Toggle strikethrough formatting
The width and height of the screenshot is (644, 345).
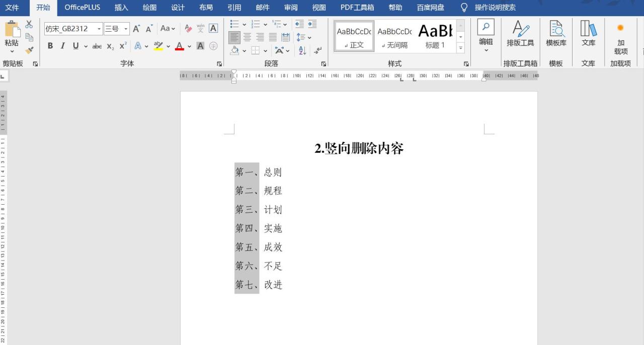point(97,46)
